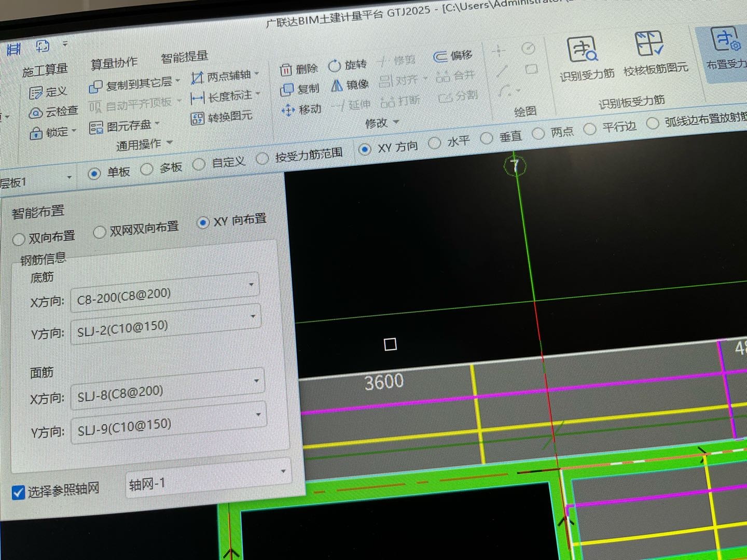
Task: Toggle 选择参照轴网 checkbox
Action: coord(18,492)
